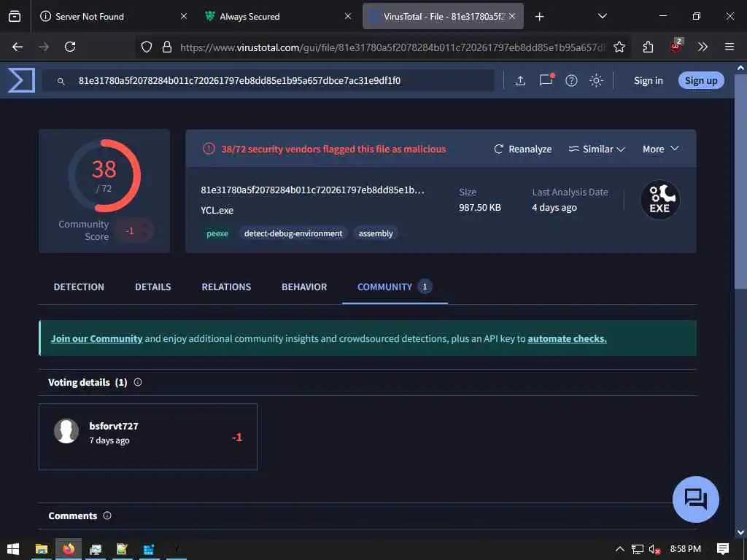Open the help question mark icon

571,80
